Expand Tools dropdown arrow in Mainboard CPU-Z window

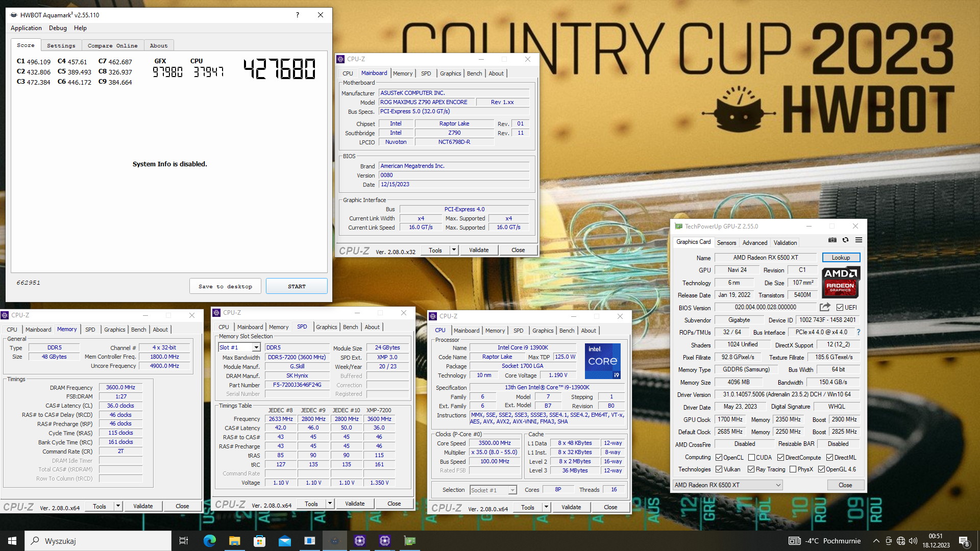(453, 250)
